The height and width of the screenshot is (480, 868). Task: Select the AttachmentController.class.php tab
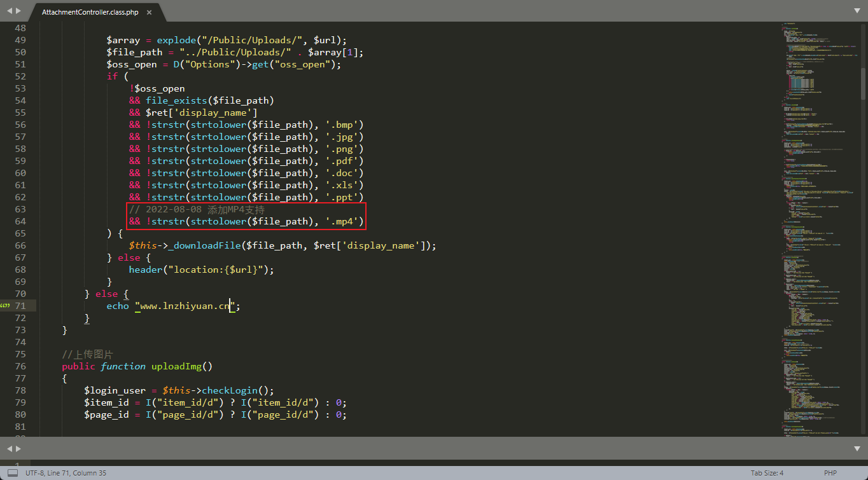(89, 12)
